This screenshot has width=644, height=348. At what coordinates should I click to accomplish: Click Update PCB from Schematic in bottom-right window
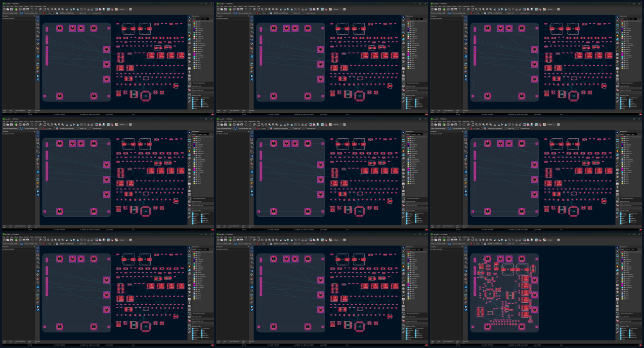click(536, 240)
